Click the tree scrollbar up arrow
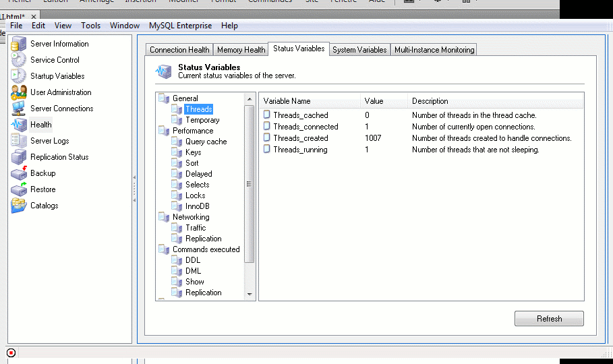The image size is (613, 364). [x=250, y=99]
